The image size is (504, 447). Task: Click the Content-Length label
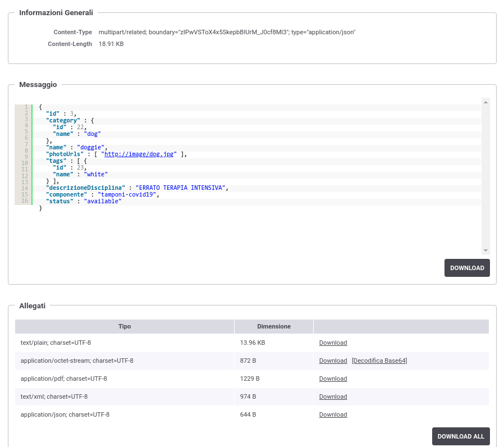(70, 44)
